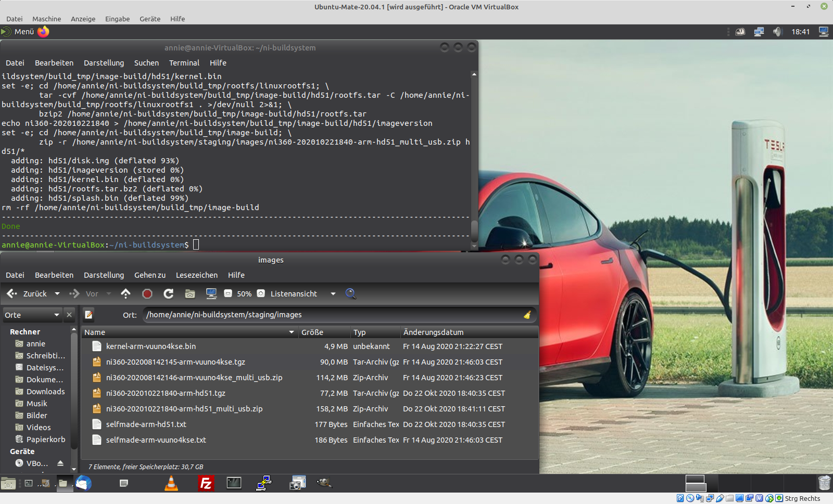The width and height of the screenshot is (833, 504).
Task: Click the Zurück back button
Action: pos(27,294)
